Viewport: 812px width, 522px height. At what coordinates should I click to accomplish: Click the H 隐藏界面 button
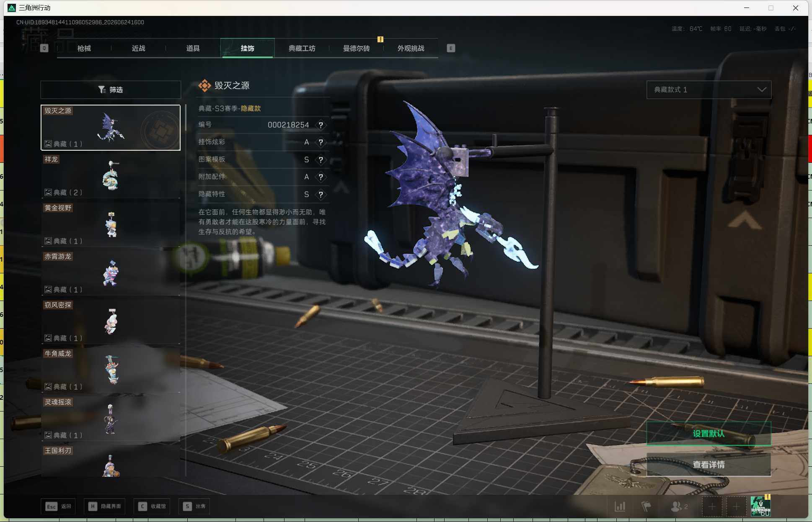coord(104,507)
